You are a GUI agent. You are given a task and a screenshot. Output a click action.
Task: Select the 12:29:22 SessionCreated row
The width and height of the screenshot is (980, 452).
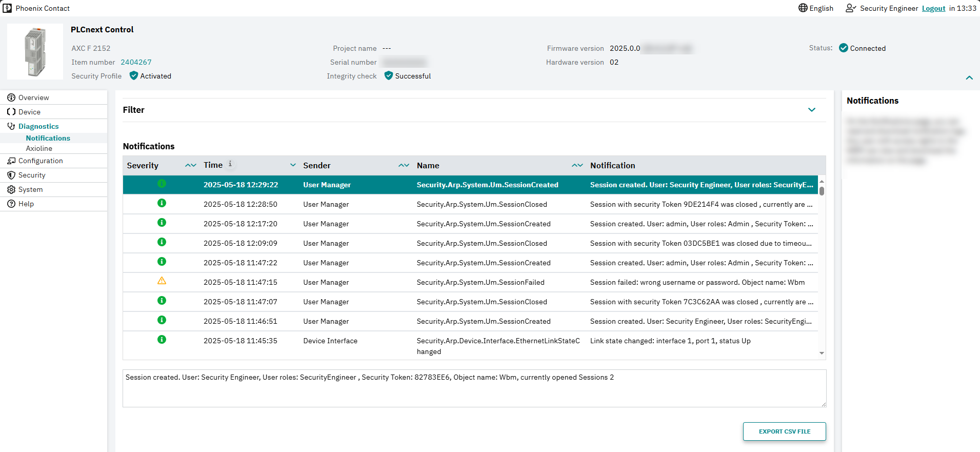tap(470, 185)
